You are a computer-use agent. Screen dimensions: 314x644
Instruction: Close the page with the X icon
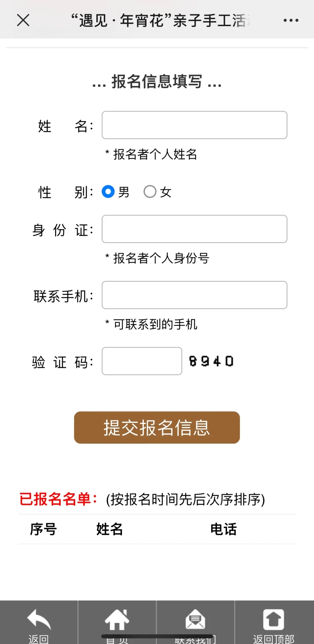click(23, 20)
